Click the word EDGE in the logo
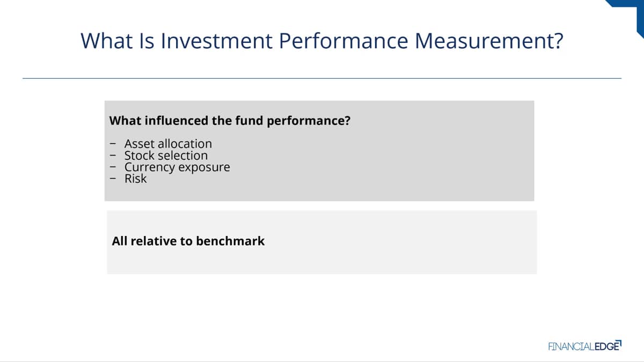 [x=605, y=346]
